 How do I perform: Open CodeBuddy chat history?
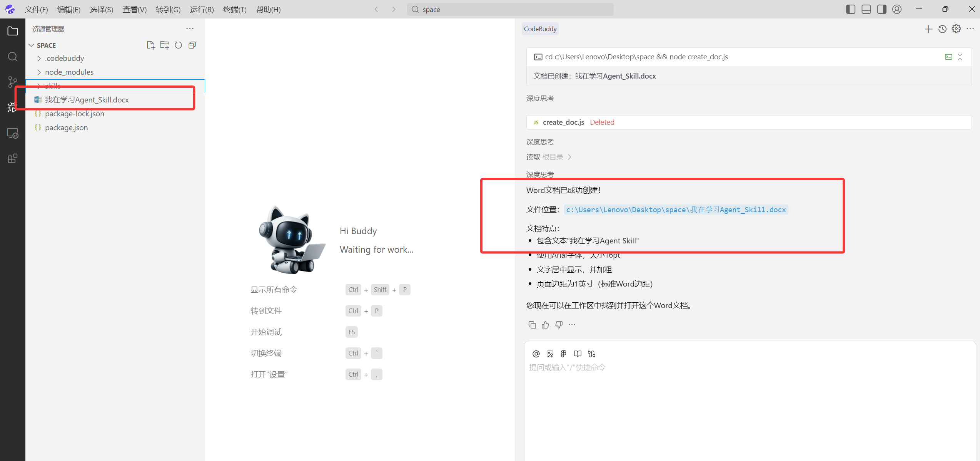[942, 29]
